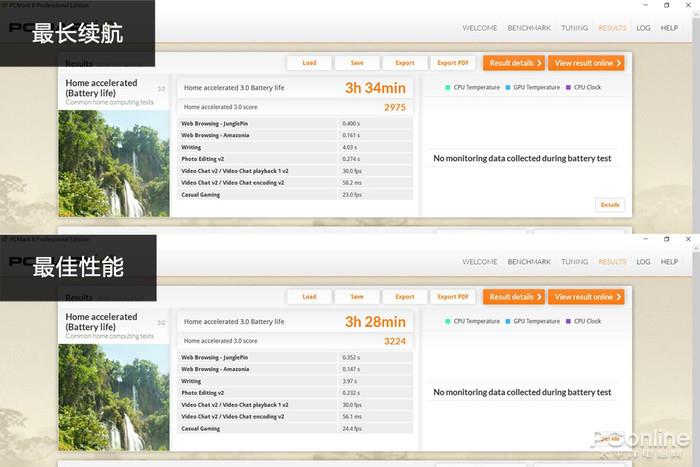The height and width of the screenshot is (467, 700).
Task: Switch to BENCHMARK tab in the 最佳性能 window
Action: click(529, 262)
